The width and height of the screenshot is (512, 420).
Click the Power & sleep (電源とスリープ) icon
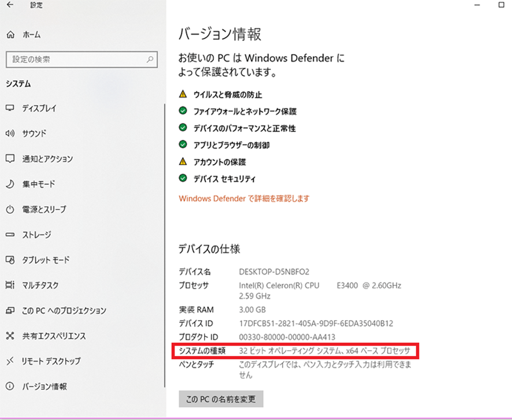coord(10,209)
